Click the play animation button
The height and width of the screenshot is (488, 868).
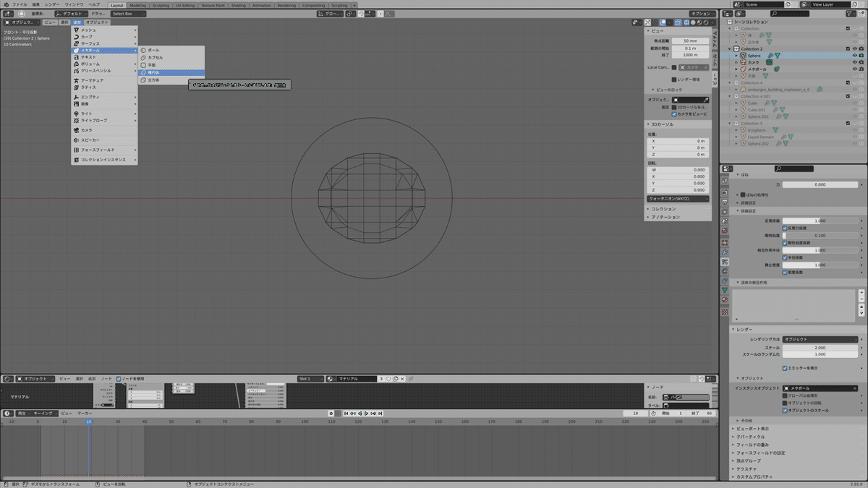point(365,413)
